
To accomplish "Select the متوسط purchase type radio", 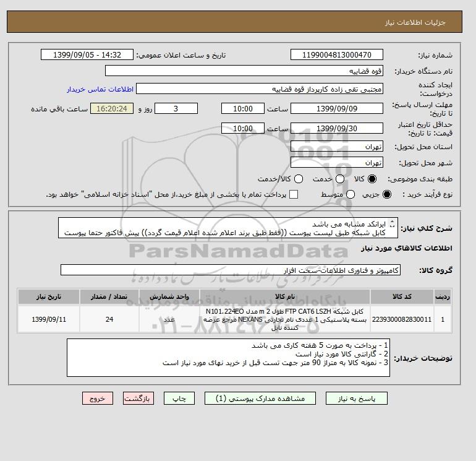I will [351, 194].
